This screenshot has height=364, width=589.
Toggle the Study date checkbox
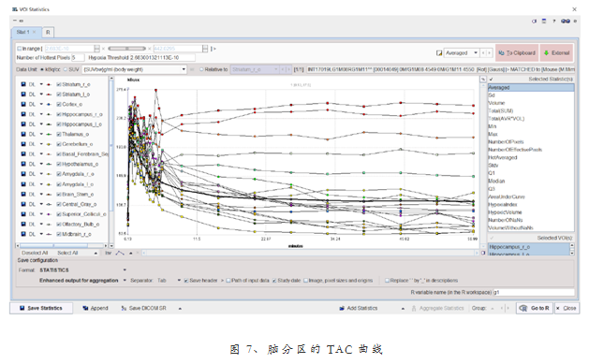click(274, 281)
